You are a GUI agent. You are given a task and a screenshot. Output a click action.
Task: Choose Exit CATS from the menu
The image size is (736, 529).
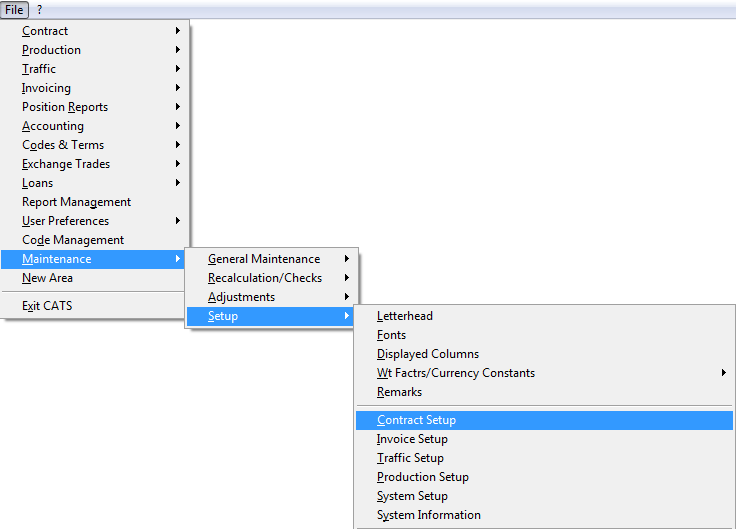point(93,306)
